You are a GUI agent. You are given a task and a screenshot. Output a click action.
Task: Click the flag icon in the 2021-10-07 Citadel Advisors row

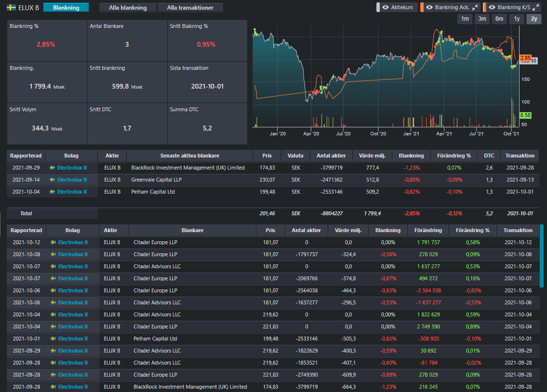53,267
